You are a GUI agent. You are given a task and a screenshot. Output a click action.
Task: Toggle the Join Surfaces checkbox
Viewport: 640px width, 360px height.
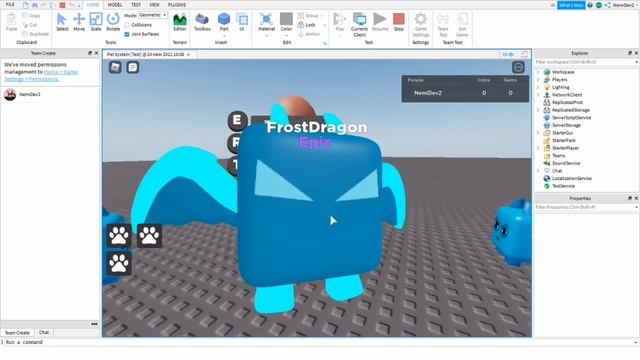click(127, 34)
